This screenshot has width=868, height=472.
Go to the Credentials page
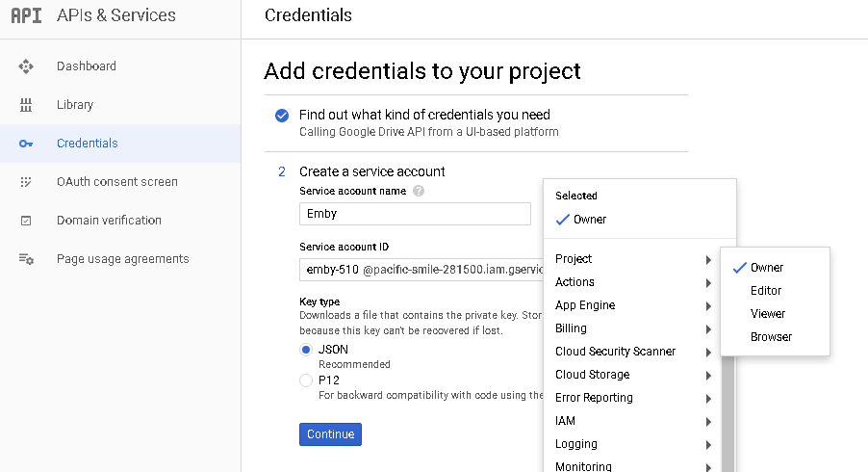point(120,144)
